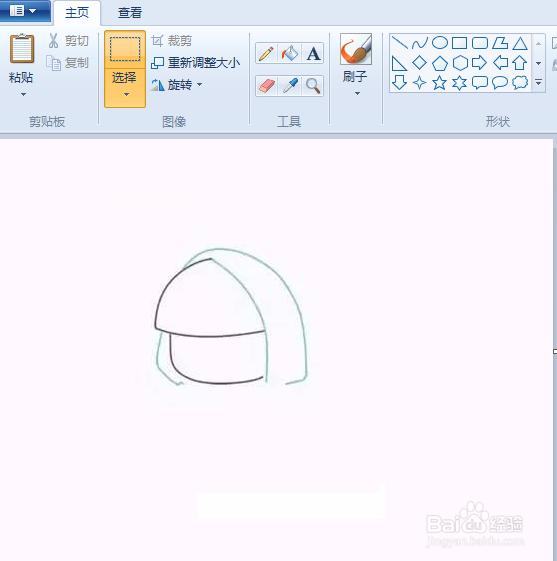The height and width of the screenshot is (561, 557).
Task: Switch to the Home (主页) tab
Action: (x=77, y=13)
